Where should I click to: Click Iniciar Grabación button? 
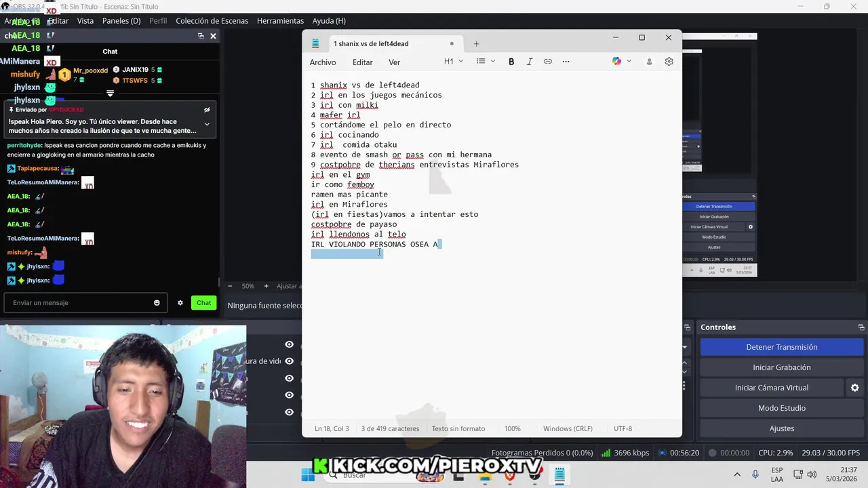[781, 367]
